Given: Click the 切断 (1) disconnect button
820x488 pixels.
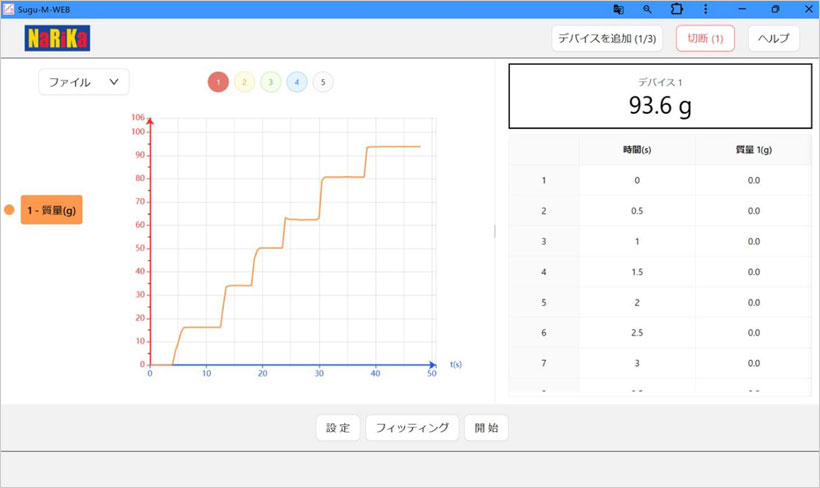Looking at the screenshot, I should [705, 39].
